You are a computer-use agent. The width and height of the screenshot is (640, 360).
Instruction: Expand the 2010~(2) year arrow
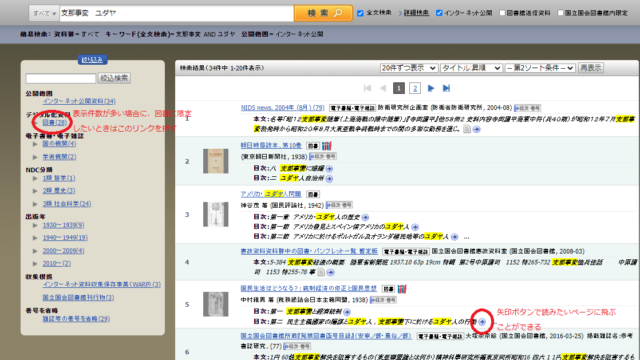35,263
